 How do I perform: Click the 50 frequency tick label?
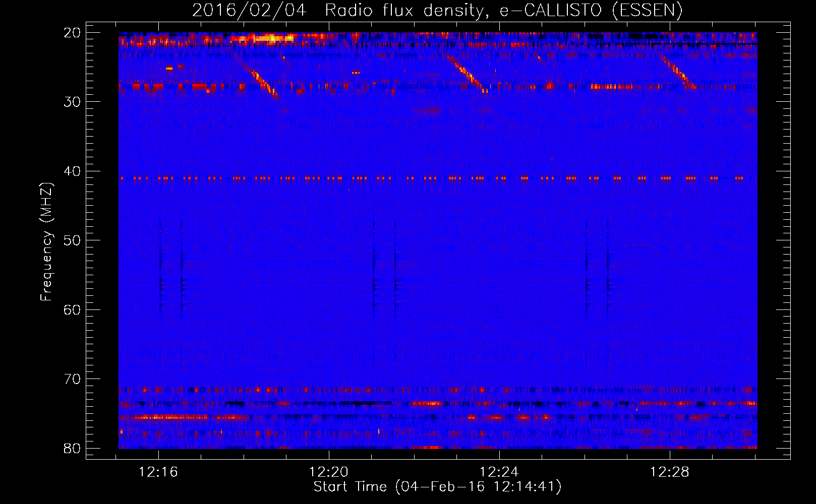72,240
